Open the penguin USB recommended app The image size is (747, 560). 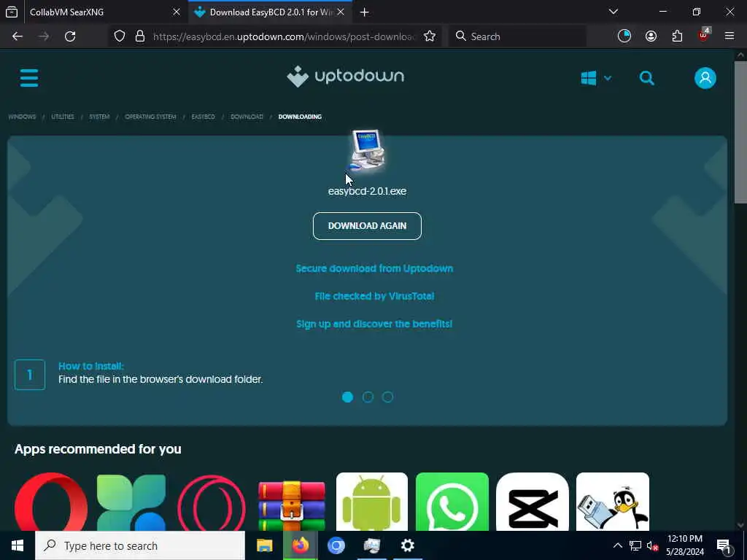[x=613, y=502]
